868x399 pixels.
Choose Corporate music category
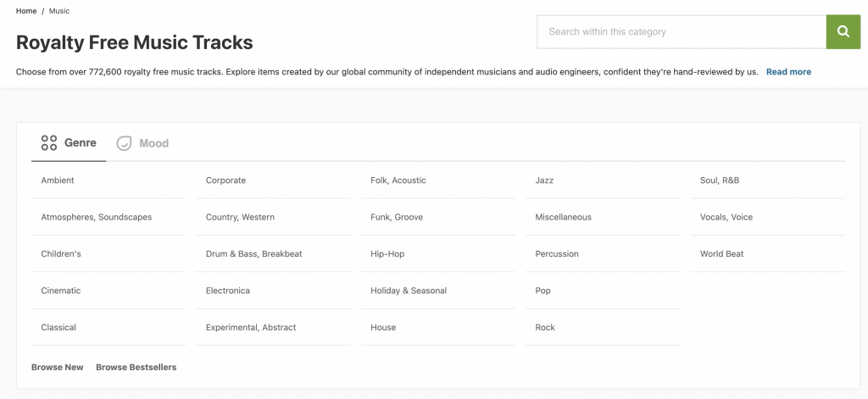(225, 180)
